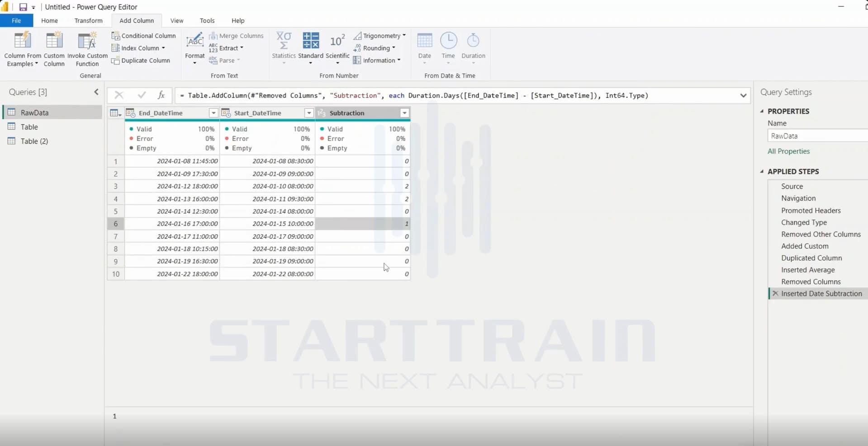Image resolution: width=868 pixels, height=446 pixels.
Task: Collapse the Queries pane
Action: [96, 92]
